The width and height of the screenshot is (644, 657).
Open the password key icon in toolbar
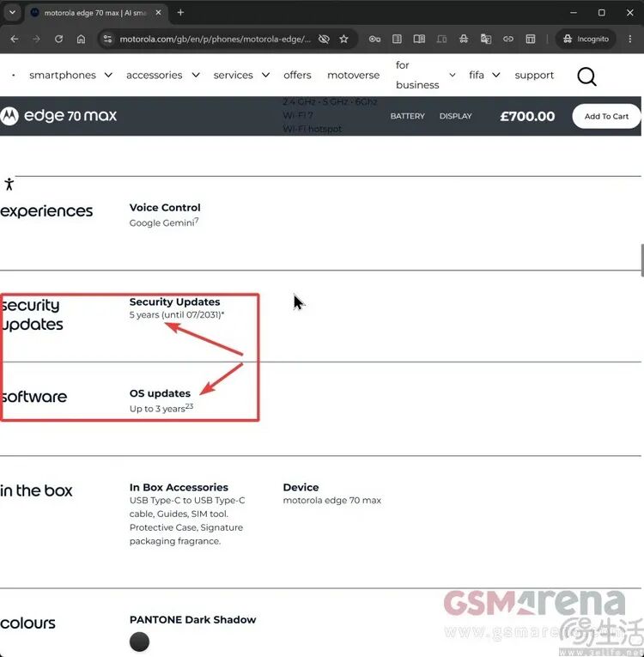tap(374, 39)
